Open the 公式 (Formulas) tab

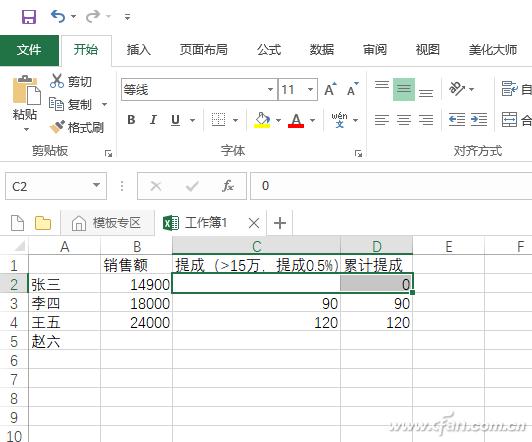point(269,50)
